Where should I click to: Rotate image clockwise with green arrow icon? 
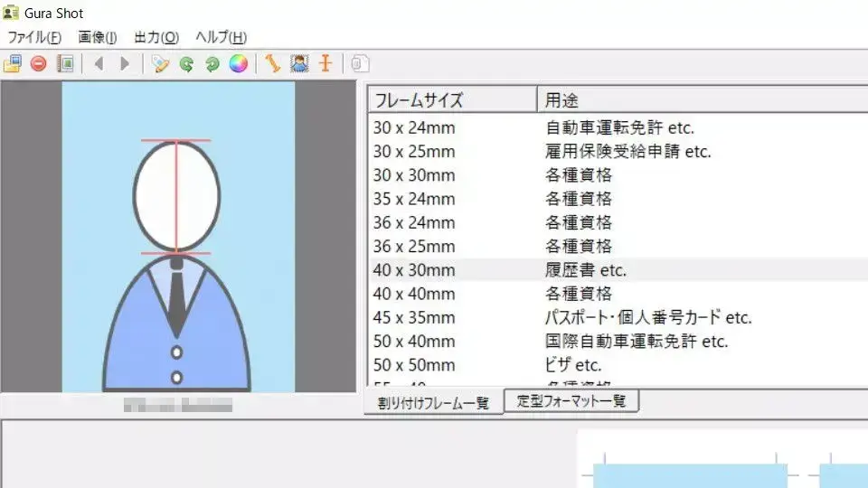coord(212,64)
